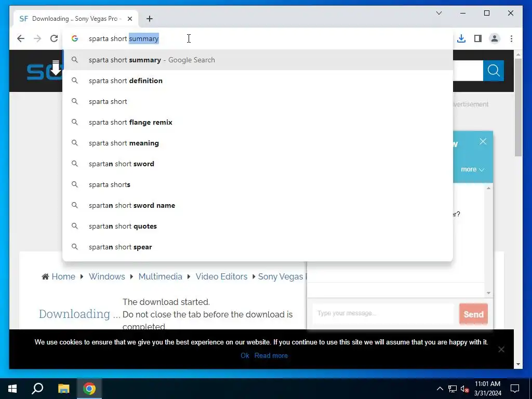
Task: Go back to the previous page
Action: coord(21,38)
